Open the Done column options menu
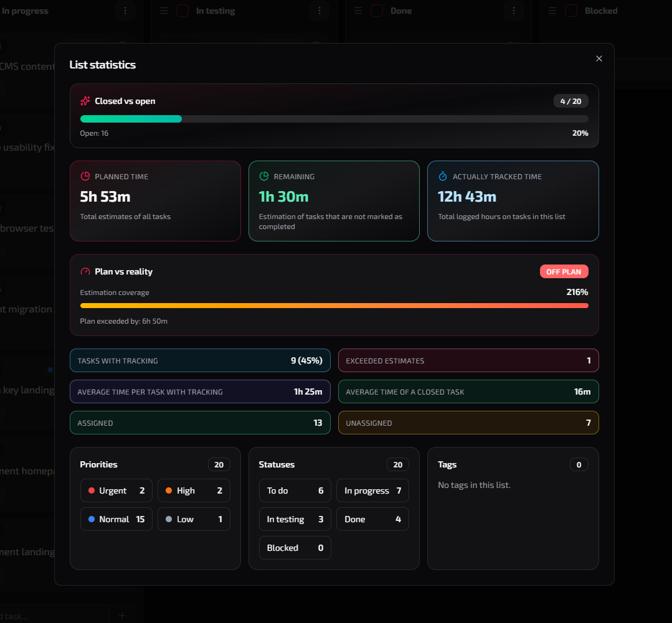Viewport: 672px width, 623px height. coord(513,11)
